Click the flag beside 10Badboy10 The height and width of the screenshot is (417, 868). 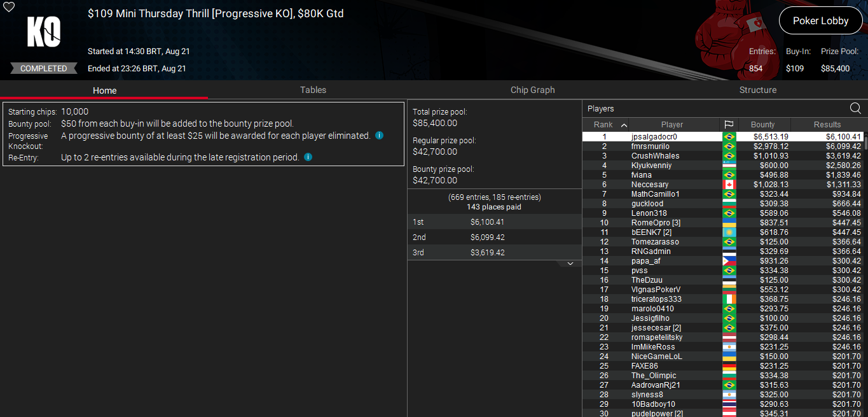(x=729, y=404)
